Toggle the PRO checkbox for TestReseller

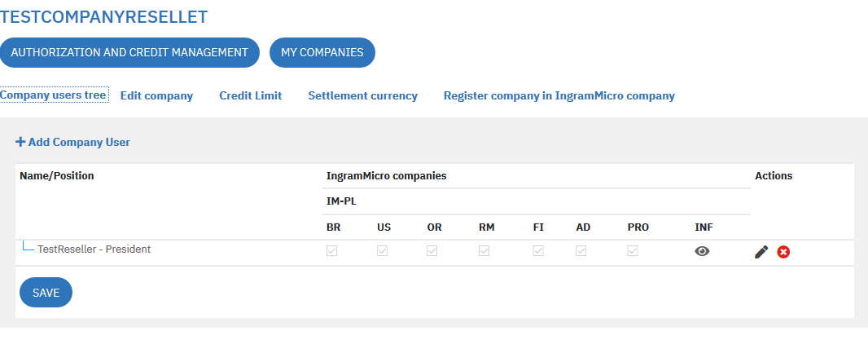(x=633, y=251)
